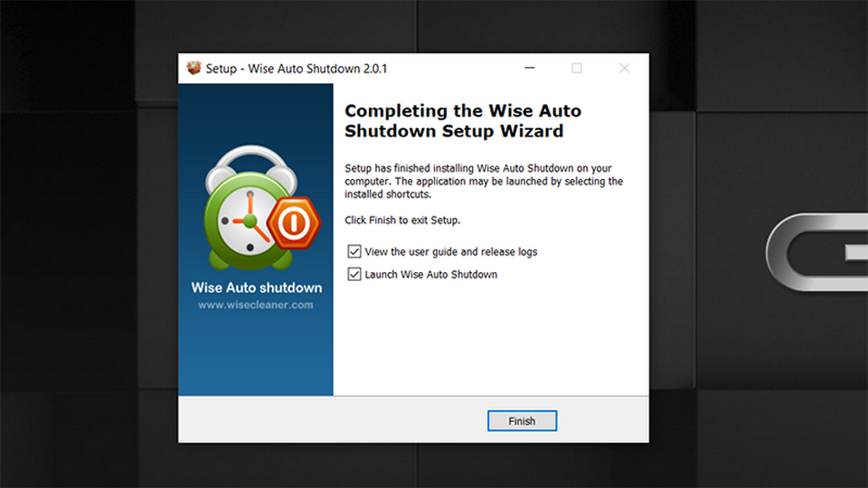The image size is (868, 488).
Task: Open the www.wisecleaner.com link
Action: click(256, 305)
